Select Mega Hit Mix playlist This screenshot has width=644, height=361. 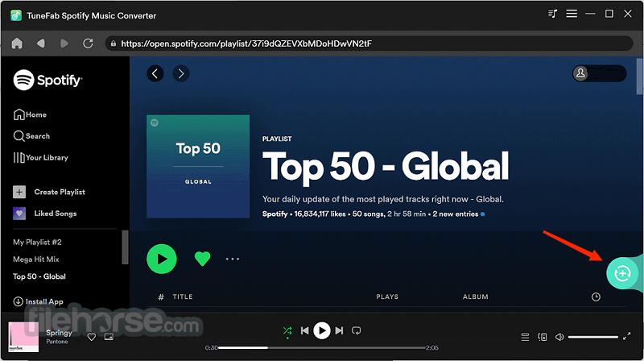coord(36,259)
